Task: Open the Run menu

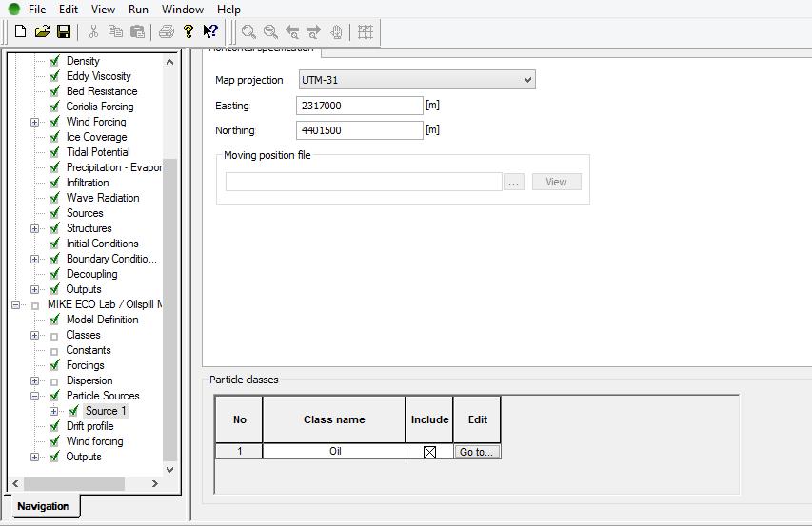Action: point(138,10)
